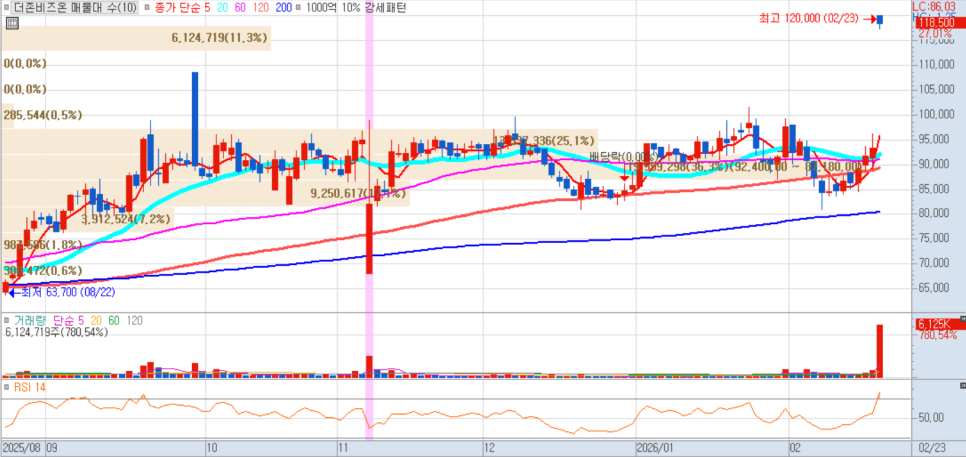Click the blue 200-period price MA legend
The height and width of the screenshot is (457, 966).
[x=284, y=8]
